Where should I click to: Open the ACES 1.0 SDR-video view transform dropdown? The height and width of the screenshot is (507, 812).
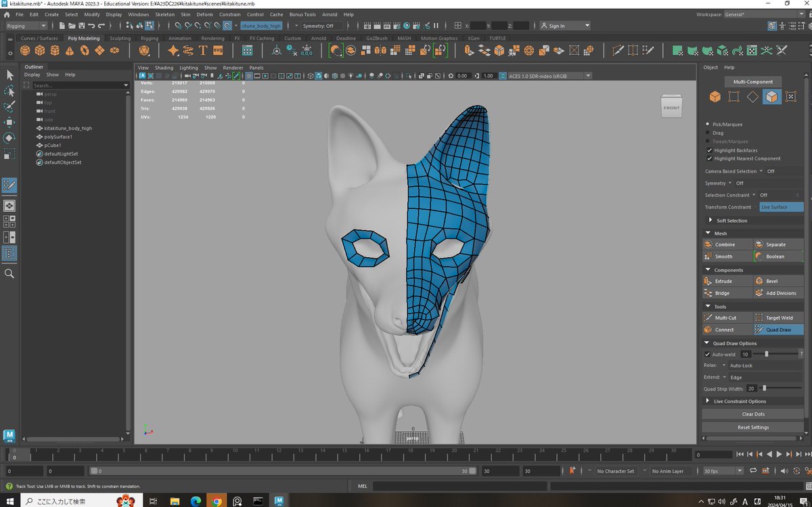[549, 76]
